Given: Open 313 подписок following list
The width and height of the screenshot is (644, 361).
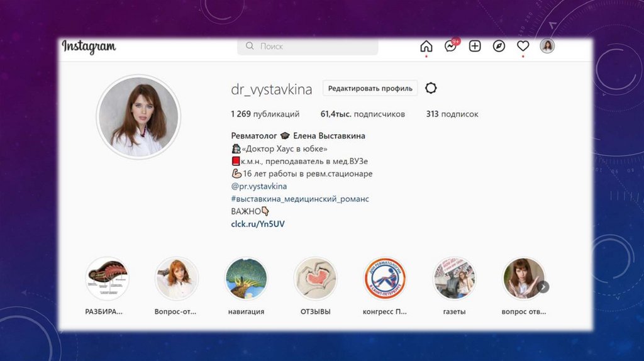Looking at the screenshot, I should click(x=452, y=114).
